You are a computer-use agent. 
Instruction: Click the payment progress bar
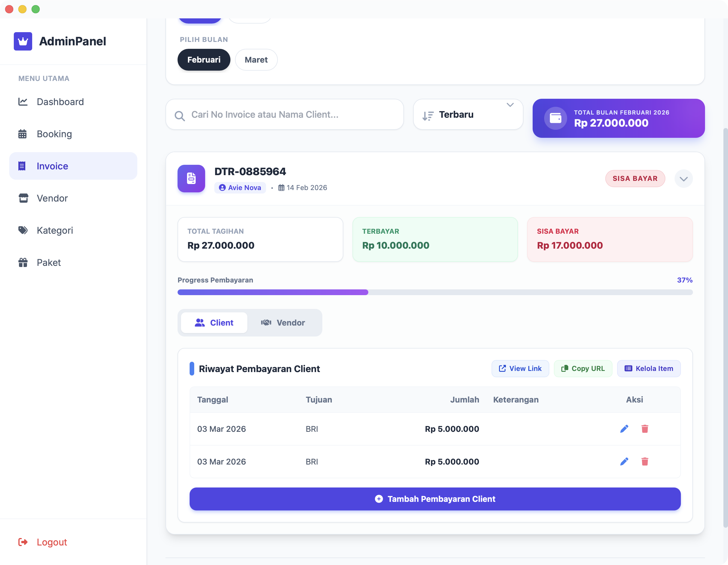coord(435,292)
